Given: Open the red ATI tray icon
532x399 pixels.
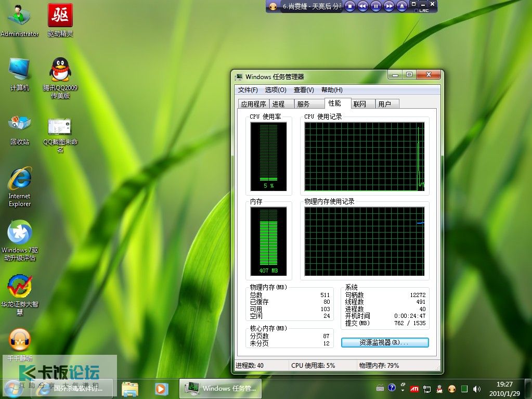Looking at the screenshot, I should click(x=414, y=389).
